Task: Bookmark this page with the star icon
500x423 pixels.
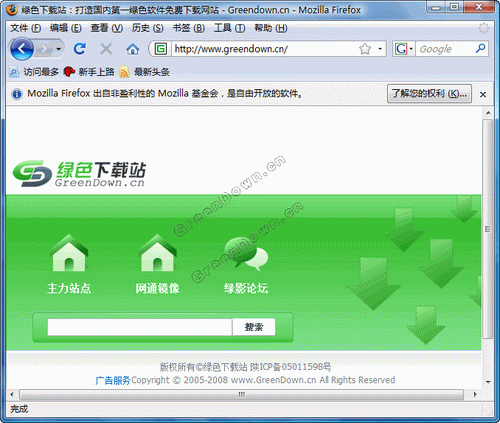Action: pos(365,49)
